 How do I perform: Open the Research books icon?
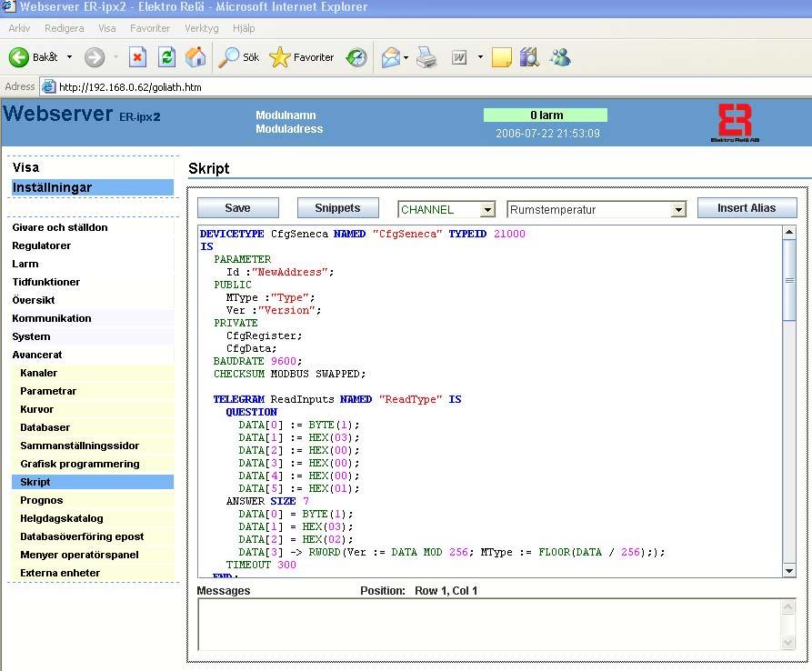[529, 57]
